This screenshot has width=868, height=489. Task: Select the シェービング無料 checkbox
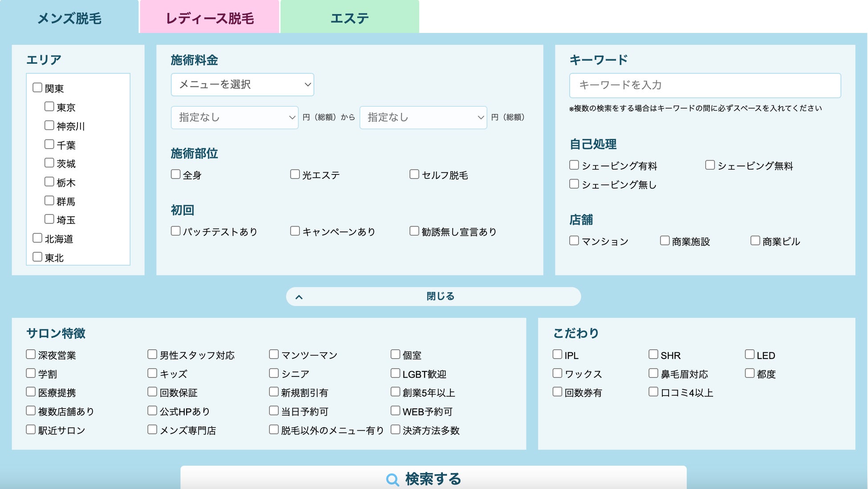click(x=710, y=165)
